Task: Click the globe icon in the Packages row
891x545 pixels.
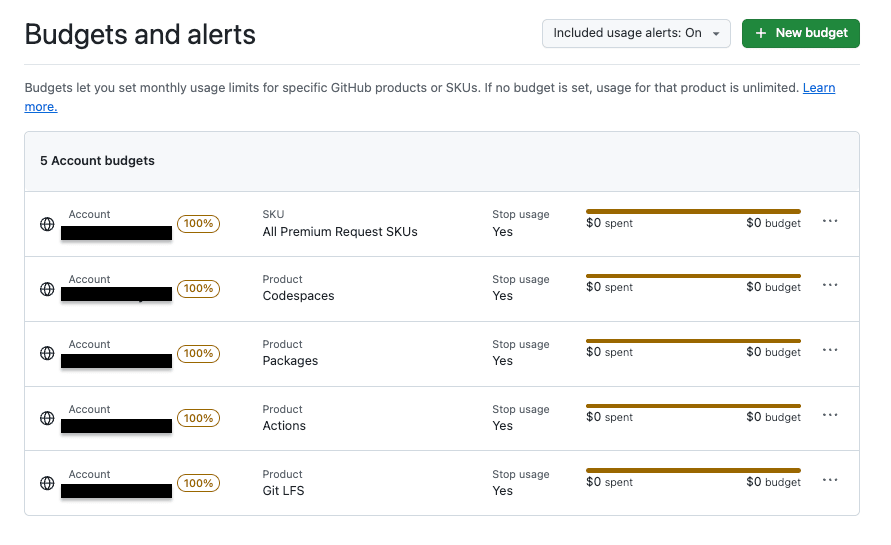Action: tap(47, 353)
